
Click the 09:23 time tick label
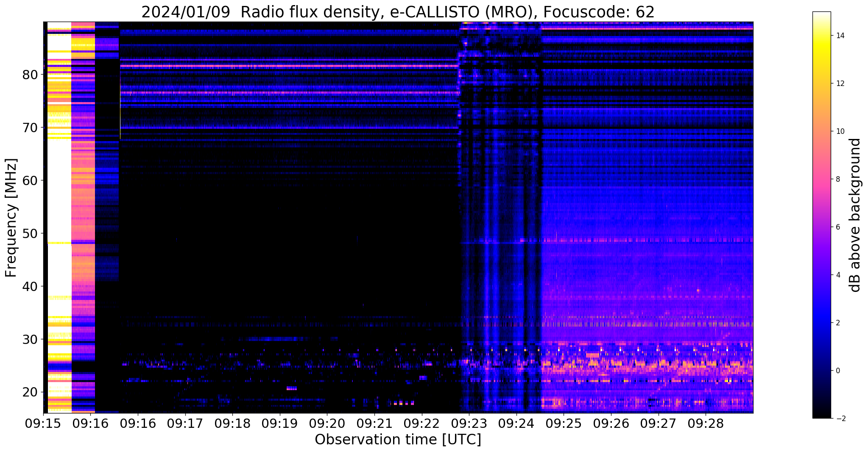click(469, 424)
